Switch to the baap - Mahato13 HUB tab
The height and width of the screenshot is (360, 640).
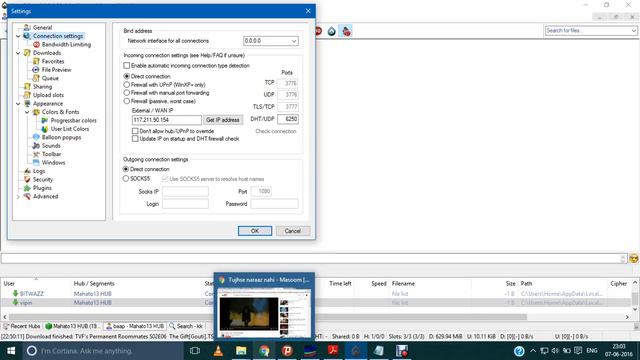coord(135,326)
